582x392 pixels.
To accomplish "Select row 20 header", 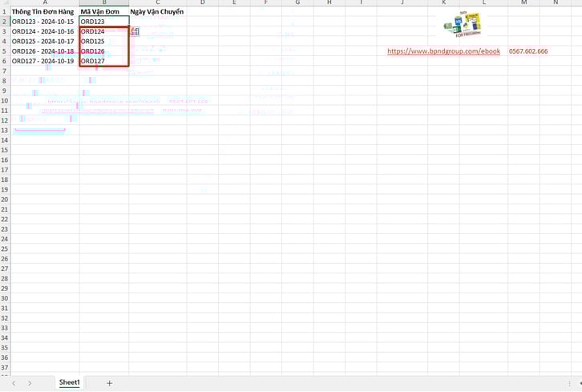I will pyautogui.click(x=5, y=200).
